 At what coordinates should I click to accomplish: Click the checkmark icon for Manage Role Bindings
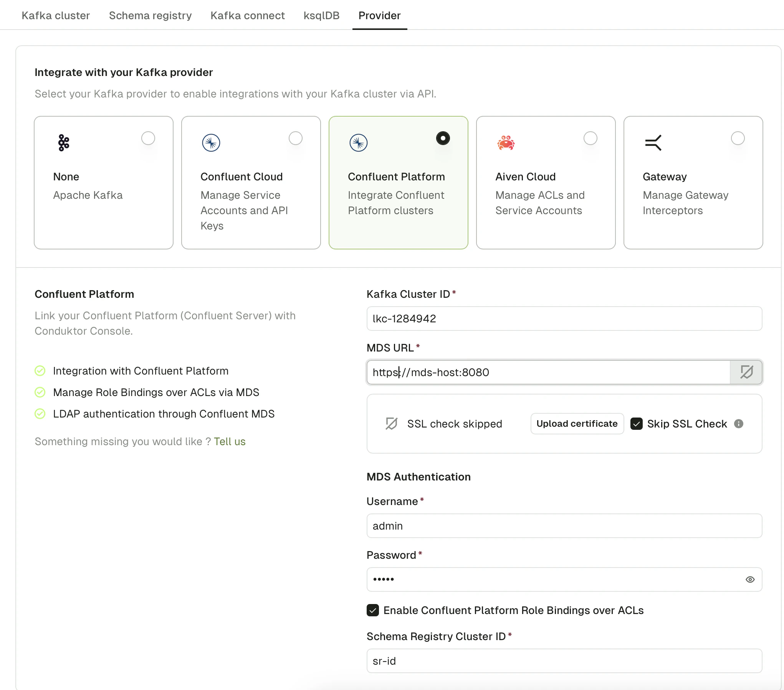pyautogui.click(x=40, y=392)
